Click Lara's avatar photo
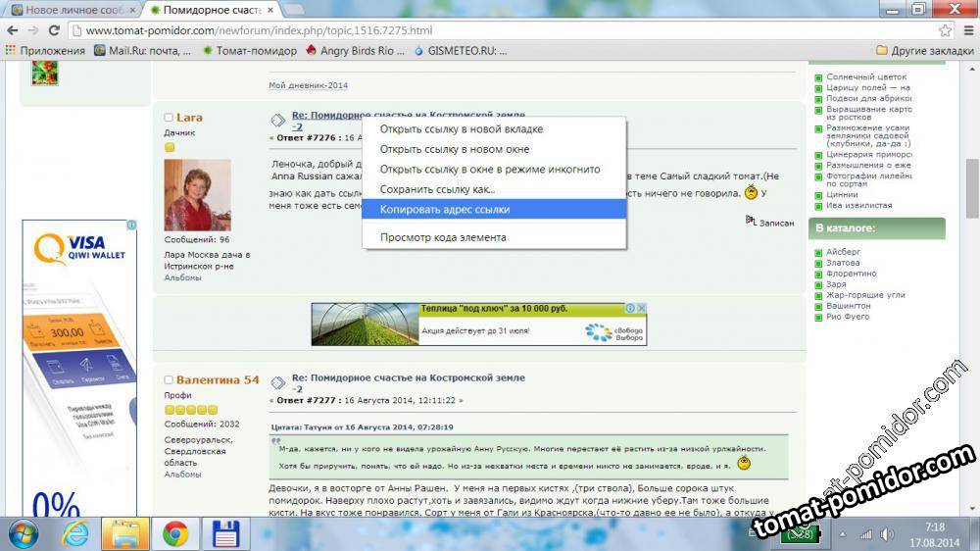 (x=197, y=194)
